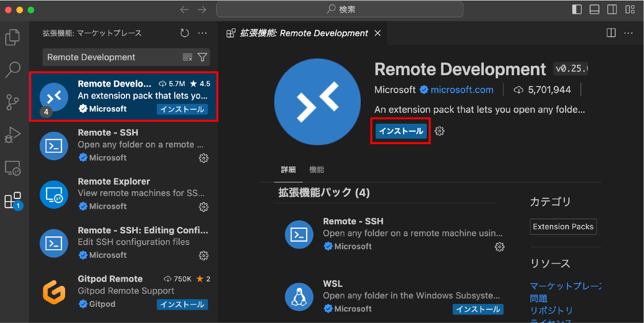Image resolution: width=644 pixels, height=323 pixels.
Task: Open Remote Explorer in activity bar
Action: pos(13,168)
